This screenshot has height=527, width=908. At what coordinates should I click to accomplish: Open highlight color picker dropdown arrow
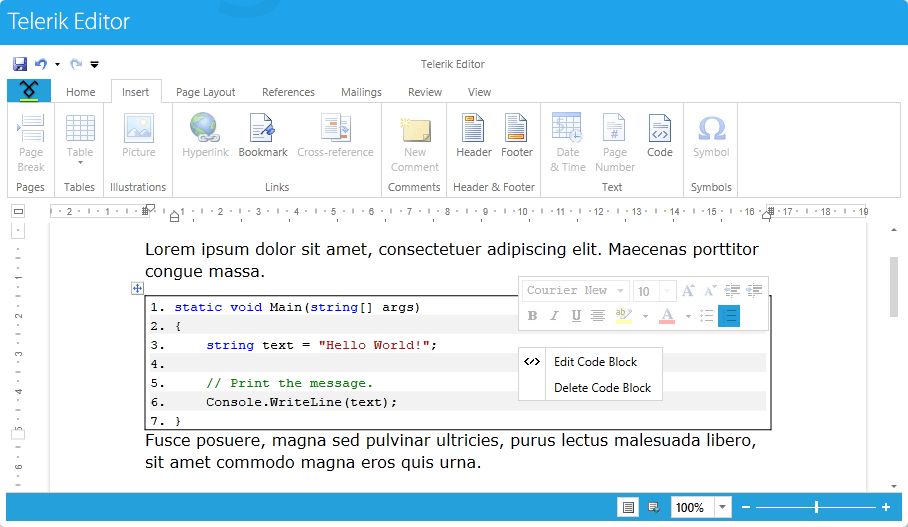(x=645, y=316)
